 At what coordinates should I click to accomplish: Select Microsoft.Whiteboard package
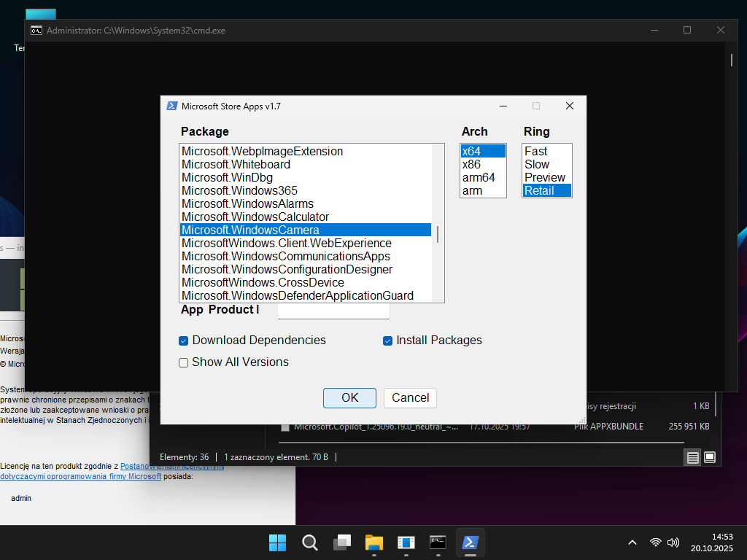click(236, 165)
